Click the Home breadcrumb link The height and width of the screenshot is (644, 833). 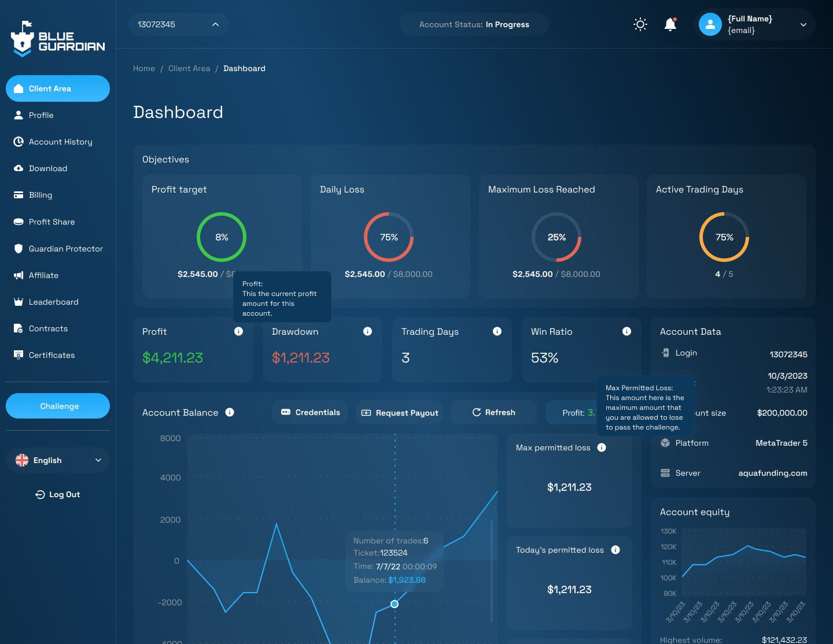tap(144, 68)
